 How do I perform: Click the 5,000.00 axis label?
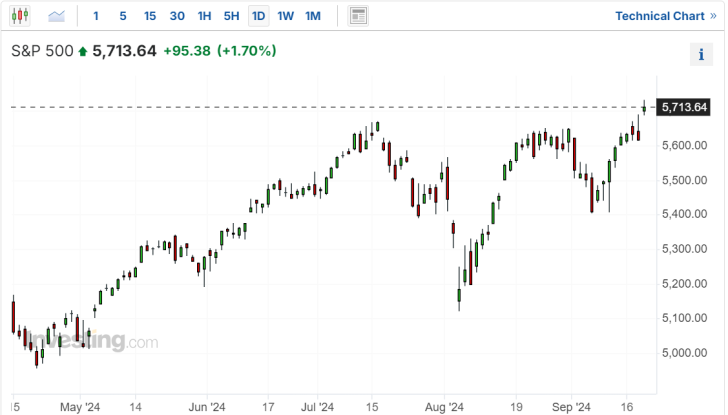click(x=684, y=353)
